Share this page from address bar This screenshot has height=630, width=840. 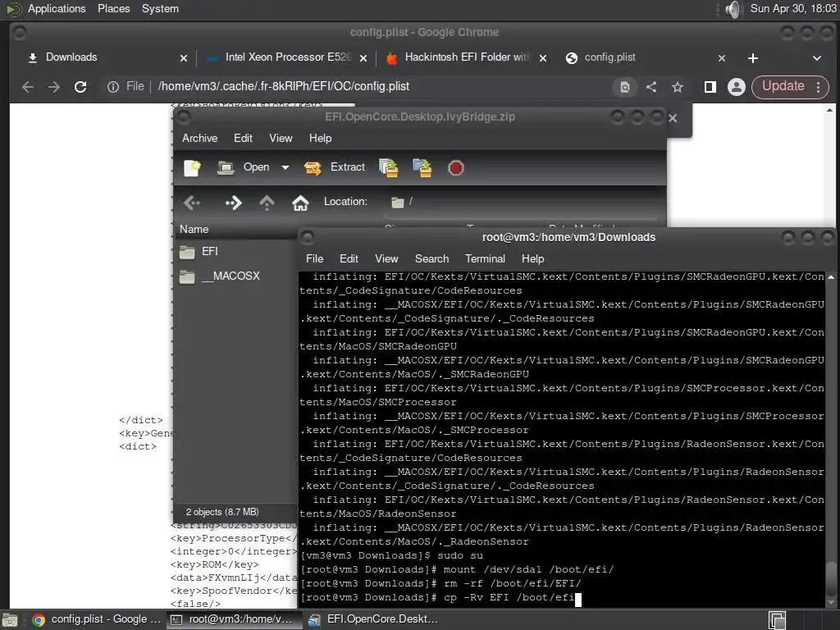[651, 87]
